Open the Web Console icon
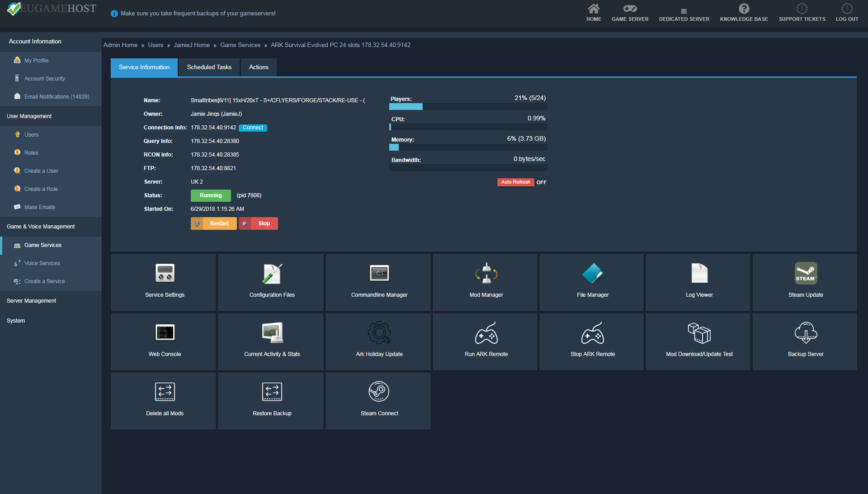 click(165, 332)
